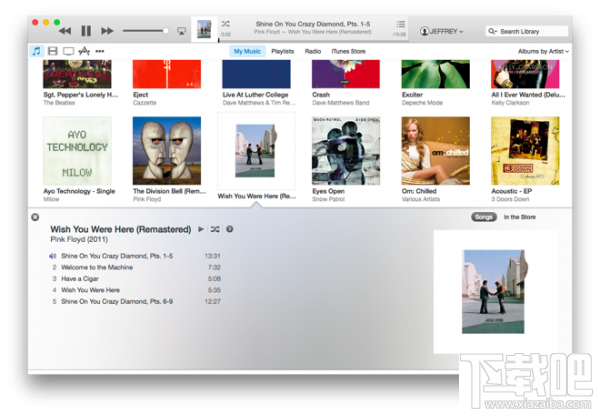Click Wish You Were Here grid cover
600x414 pixels.
255,150
